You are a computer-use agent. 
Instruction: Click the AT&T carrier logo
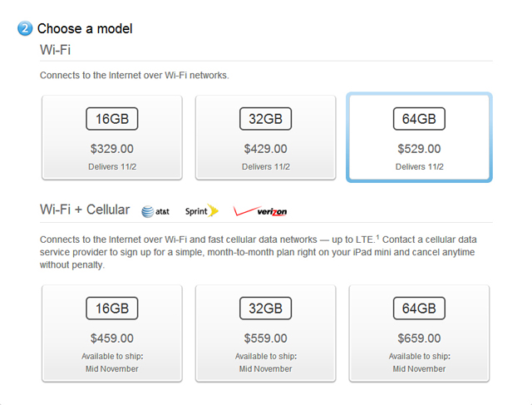[x=155, y=211]
